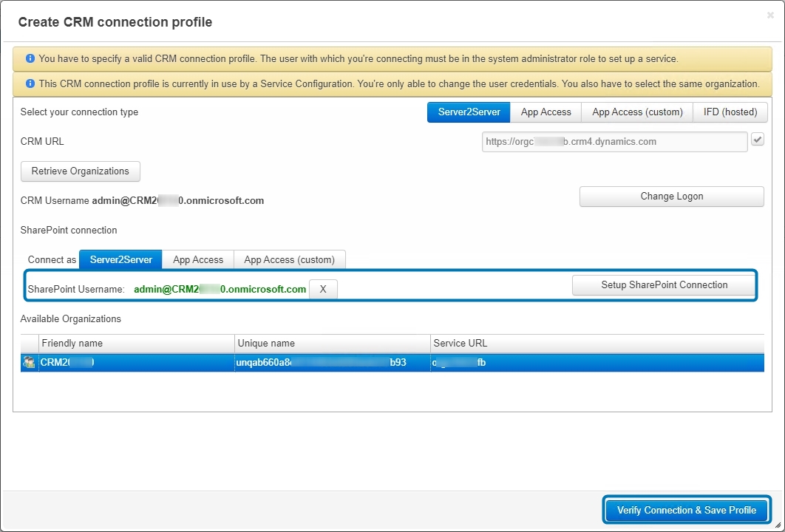Click the info icon in first yellow notice
Image resolution: width=785 pixels, height=532 pixels.
pos(30,58)
